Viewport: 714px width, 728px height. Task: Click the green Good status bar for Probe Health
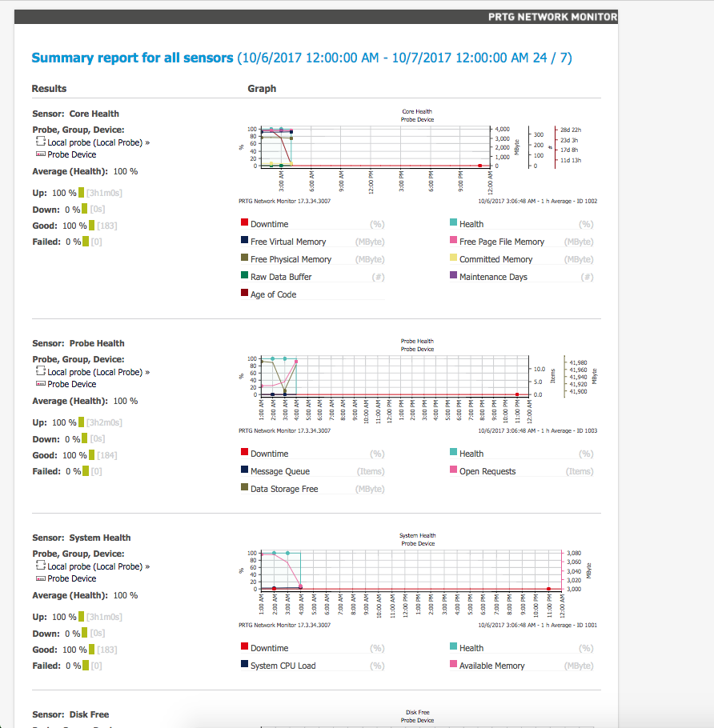coord(91,454)
